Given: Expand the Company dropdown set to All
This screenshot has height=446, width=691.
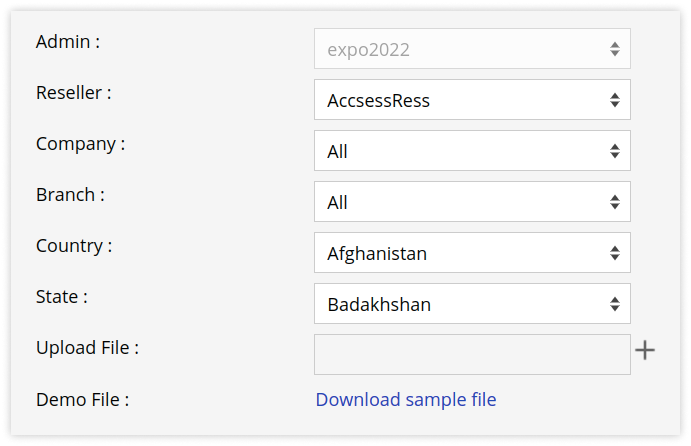Looking at the screenshot, I should click(472, 151).
